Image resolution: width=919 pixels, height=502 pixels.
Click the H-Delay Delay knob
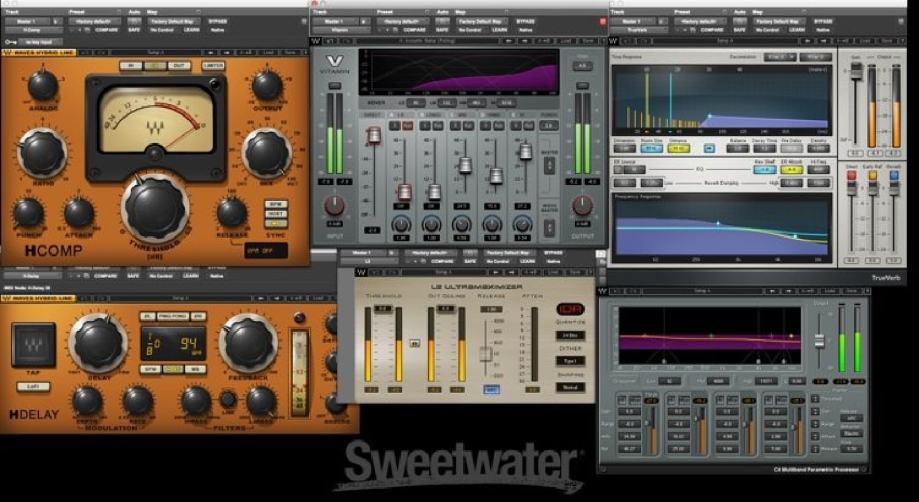[98, 343]
